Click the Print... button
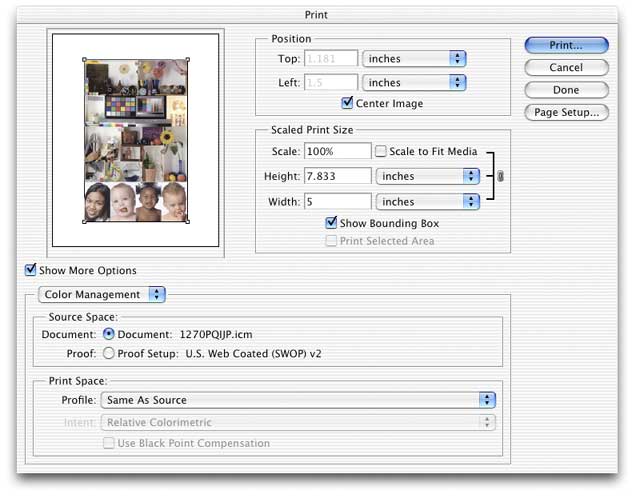 (x=566, y=45)
